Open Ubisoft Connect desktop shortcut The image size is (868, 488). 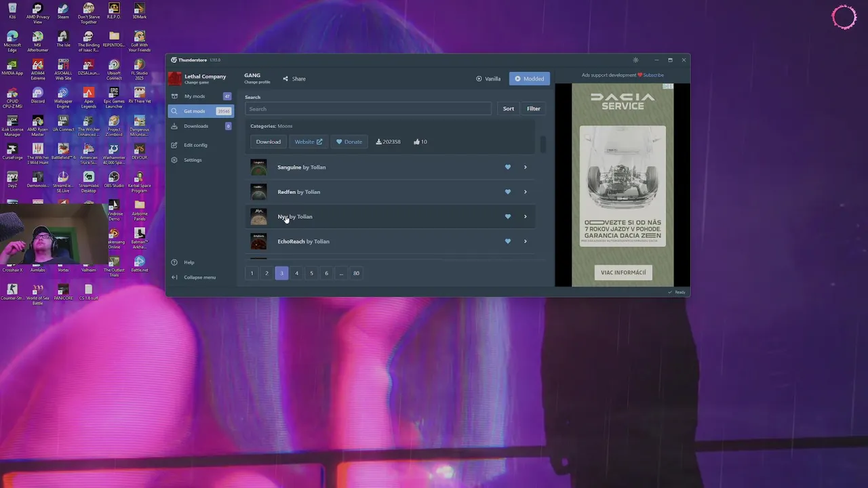(x=114, y=69)
